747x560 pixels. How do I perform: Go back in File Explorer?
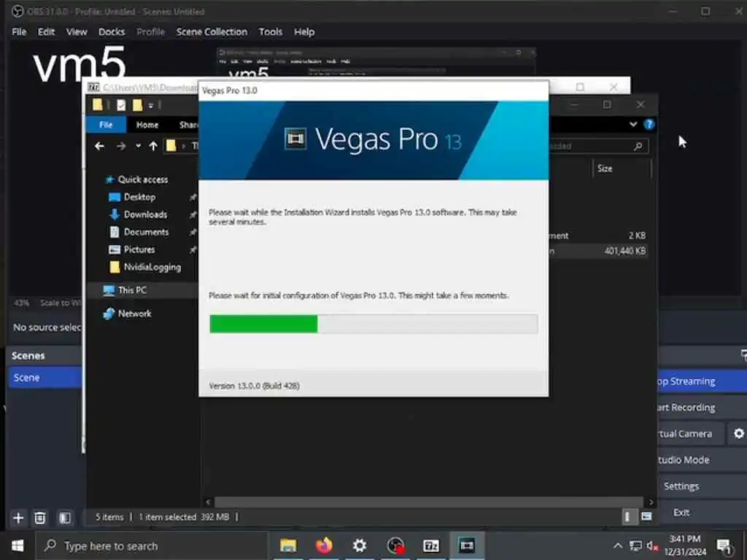pyautogui.click(x=99, y=146)
